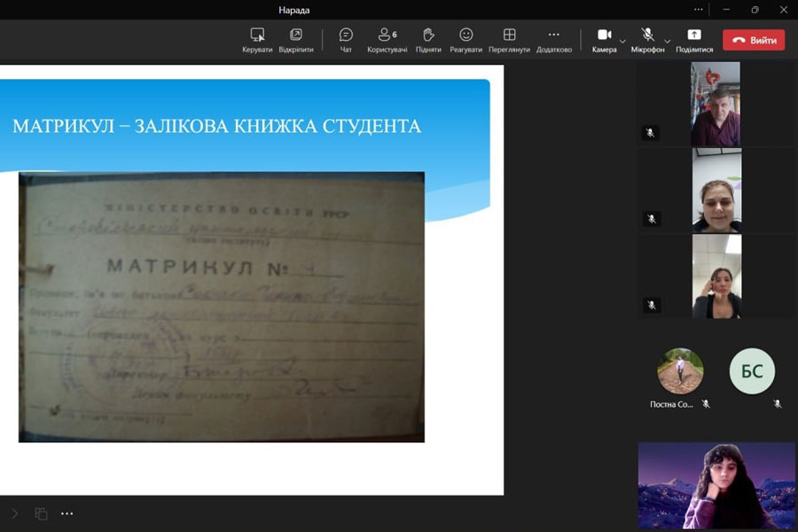This screenshot has width=798, height=532.
Task: Select the БС participant avatar
Action: pos(752,371)
